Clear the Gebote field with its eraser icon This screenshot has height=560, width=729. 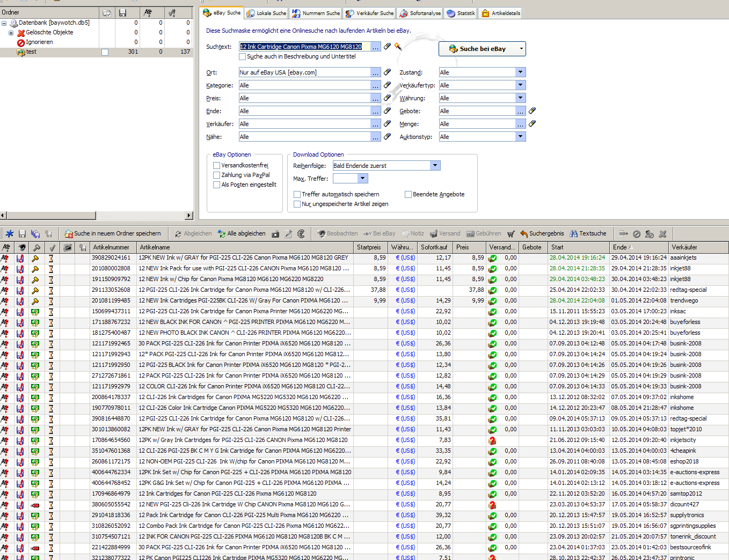[532, 111]
